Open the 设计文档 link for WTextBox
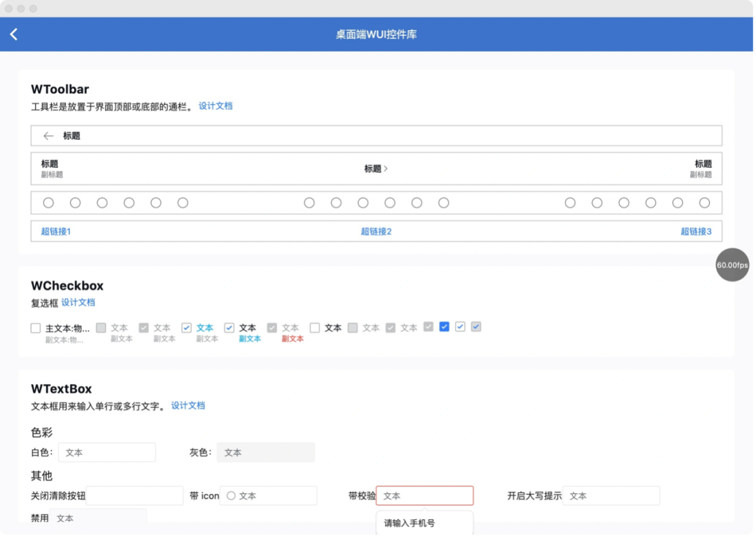The image size is (756, 536). tap(188, 406)
